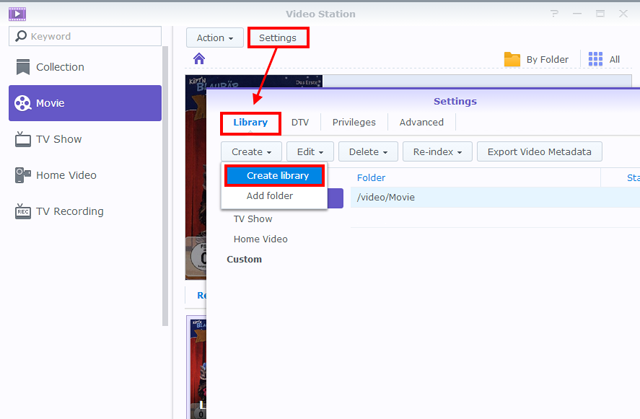This screenshot has height=419, width=640.
Task: Switch to the DTV tab
Action: point(300,122)
